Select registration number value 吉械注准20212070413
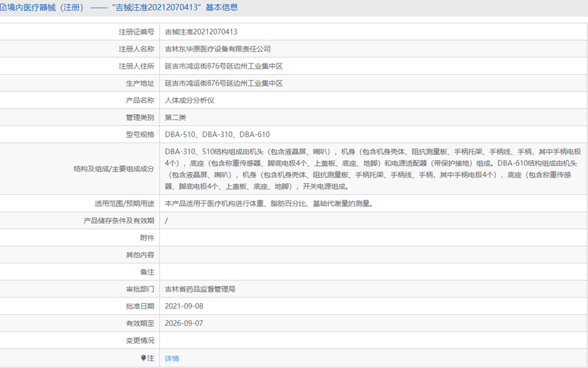The width and height of the screenshot is (588, 368). (x=201, y=32)
